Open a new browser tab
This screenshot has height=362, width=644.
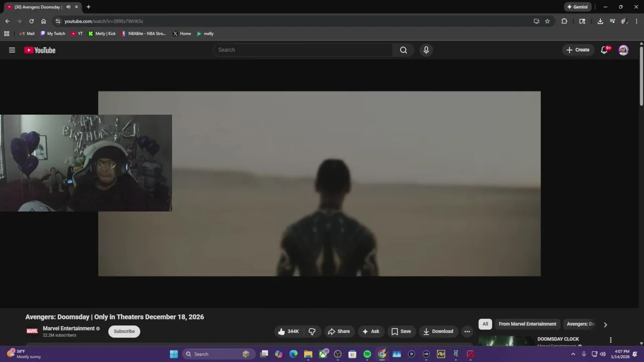(x=89, y=7)
